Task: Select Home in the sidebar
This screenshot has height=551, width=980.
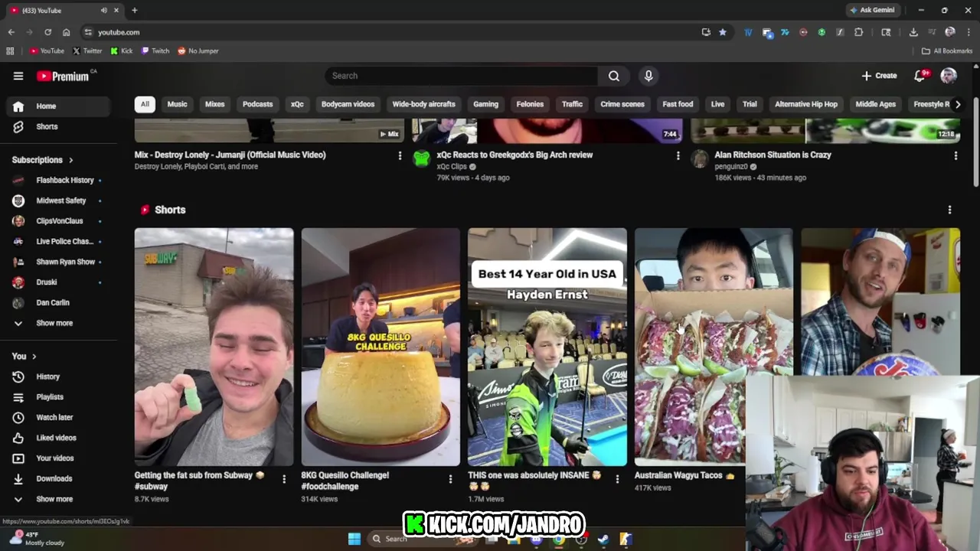Action: click(x=60, y=106)
